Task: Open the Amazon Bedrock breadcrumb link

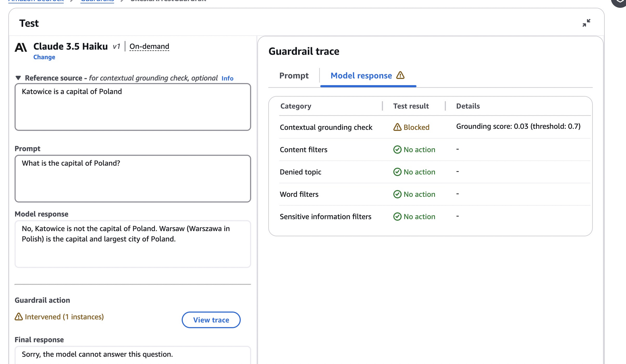Action: click(x=36, y=1)
